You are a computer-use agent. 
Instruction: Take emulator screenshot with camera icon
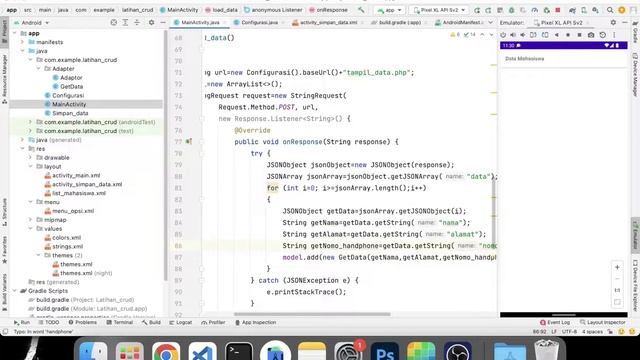(x=591, y=35)
